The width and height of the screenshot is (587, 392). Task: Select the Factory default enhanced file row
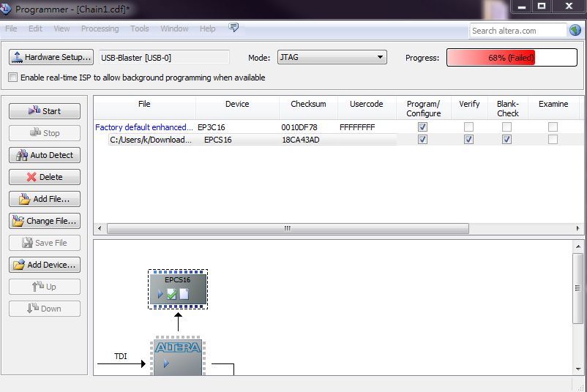144,127
